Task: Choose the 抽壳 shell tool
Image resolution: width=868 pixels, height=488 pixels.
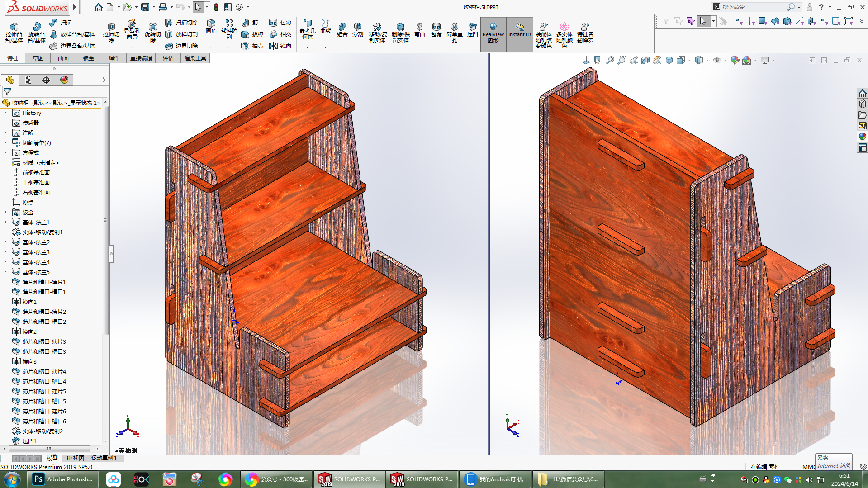Action: 252,46
